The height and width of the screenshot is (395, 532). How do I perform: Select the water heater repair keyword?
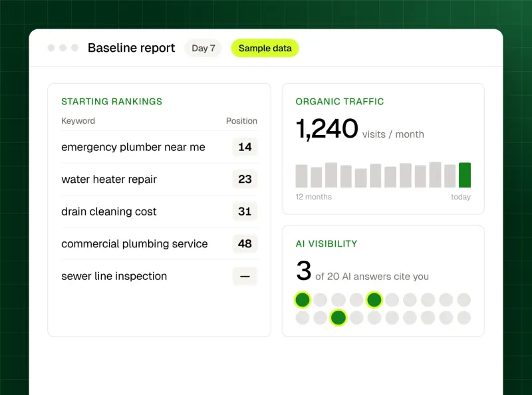pos(109,179)
